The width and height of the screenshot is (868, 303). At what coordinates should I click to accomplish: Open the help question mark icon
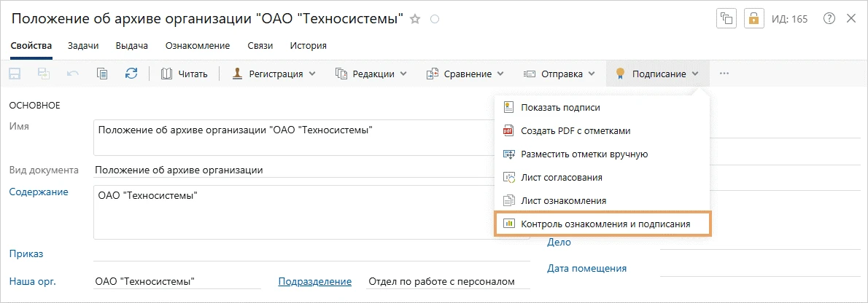click(x=829, y=19)
